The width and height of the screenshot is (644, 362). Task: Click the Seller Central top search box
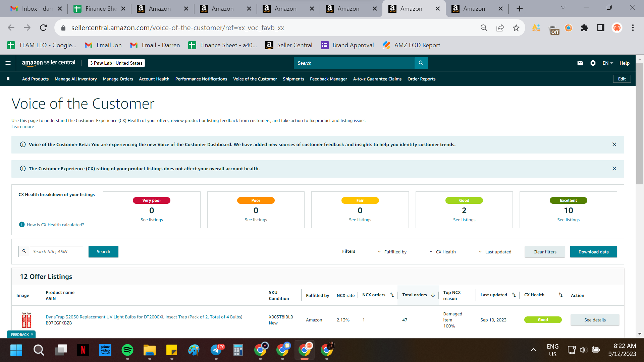[354, 63]
